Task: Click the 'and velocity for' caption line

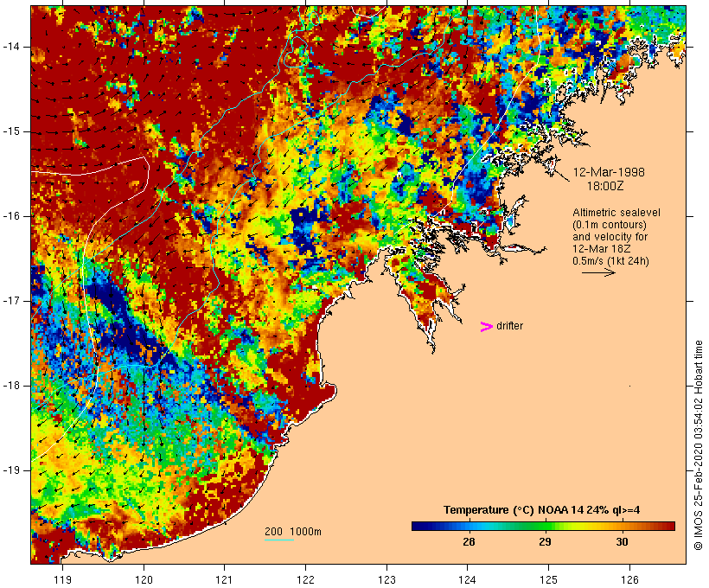Action: (610, 237)
